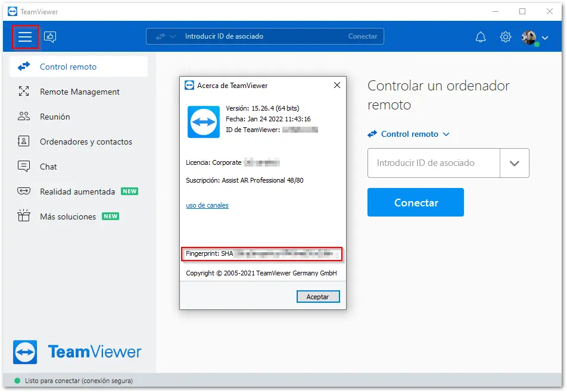
Task: Open connection mode dropdown in top bar
Action: pyautogui.click(x=165, y=36)
